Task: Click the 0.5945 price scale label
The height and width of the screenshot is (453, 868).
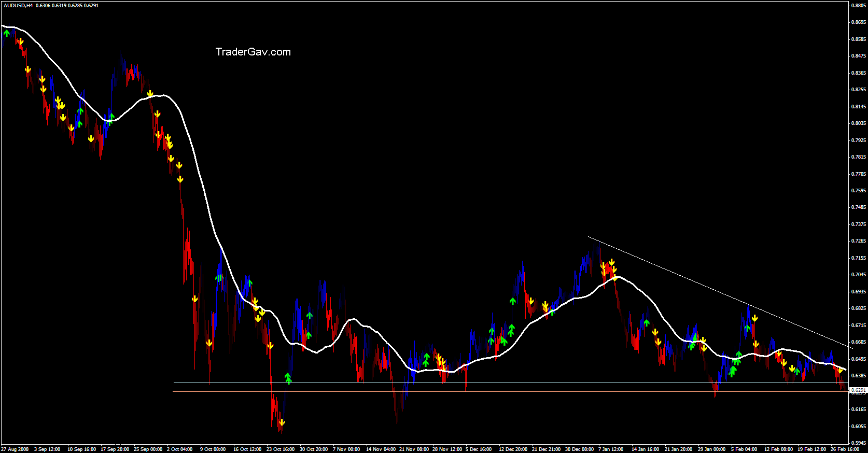Action: 858,443
